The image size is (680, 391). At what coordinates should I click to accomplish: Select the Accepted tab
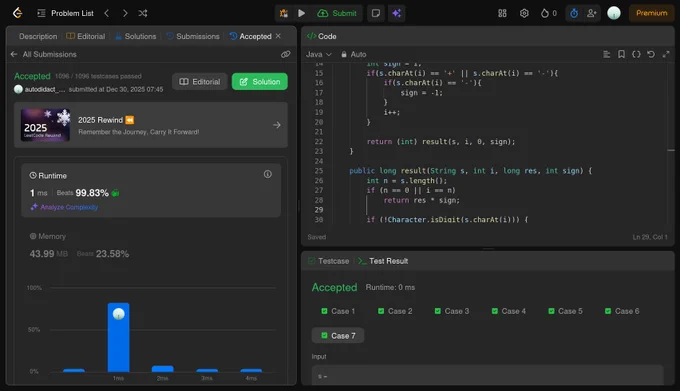click(x=251, y=36)
